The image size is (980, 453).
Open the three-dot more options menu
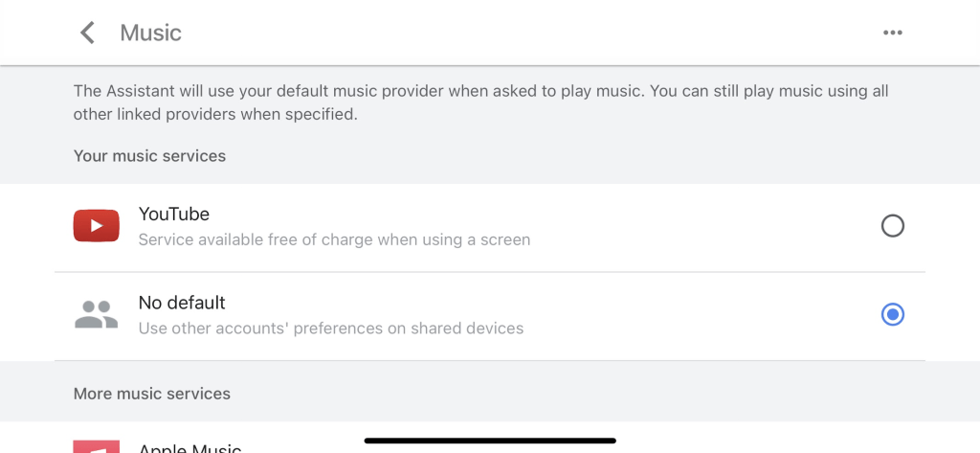coord(892,33)
